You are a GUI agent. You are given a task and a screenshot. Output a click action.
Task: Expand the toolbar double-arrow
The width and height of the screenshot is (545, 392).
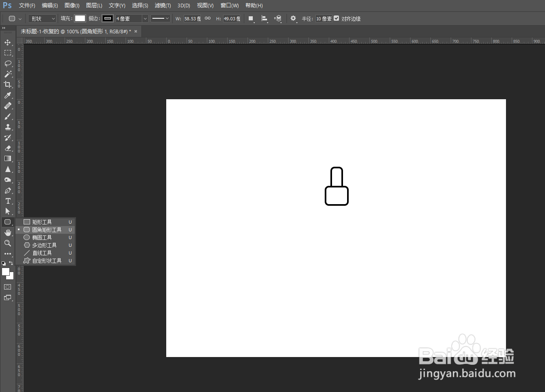click(x=4, y=28)
